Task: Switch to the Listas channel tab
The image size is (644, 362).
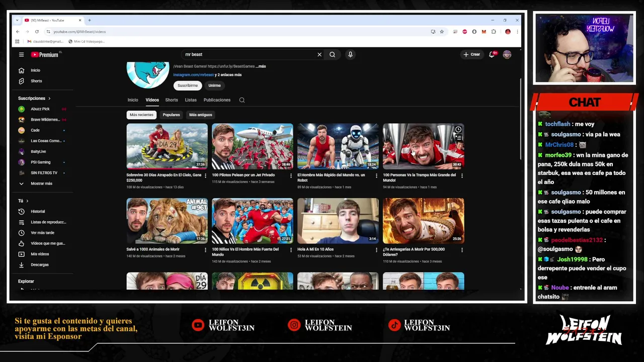Action: pos(191,100)
